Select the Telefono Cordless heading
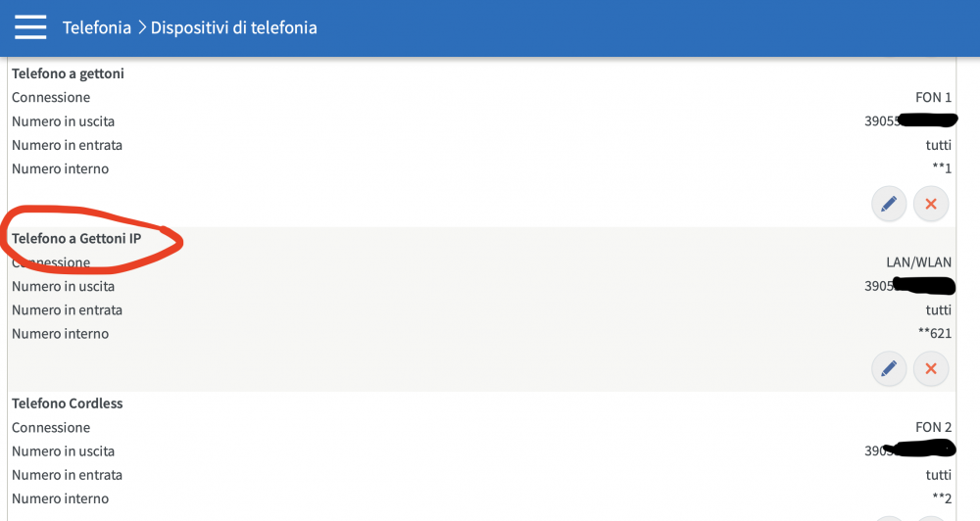The image size is (980, 521). click(67, 403)
